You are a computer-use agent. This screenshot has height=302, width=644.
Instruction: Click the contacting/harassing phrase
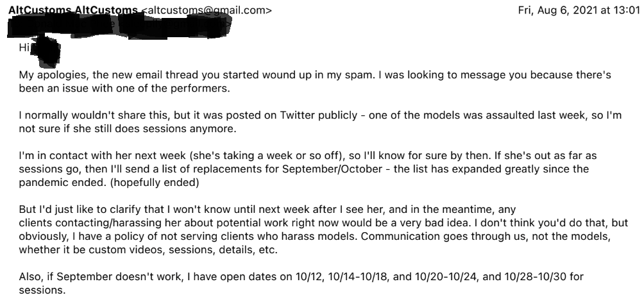[106, 222]
